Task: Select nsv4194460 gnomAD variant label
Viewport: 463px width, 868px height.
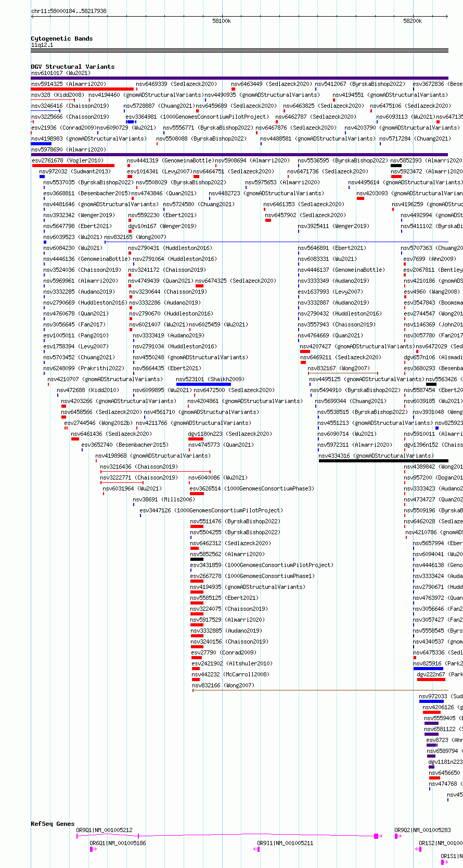Action: tap(146, 95)
